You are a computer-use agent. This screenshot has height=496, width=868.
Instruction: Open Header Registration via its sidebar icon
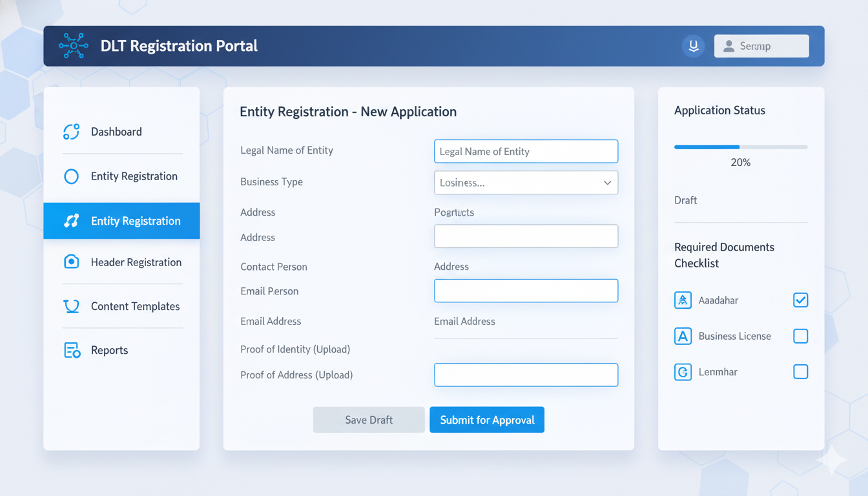tap(71, 262)
